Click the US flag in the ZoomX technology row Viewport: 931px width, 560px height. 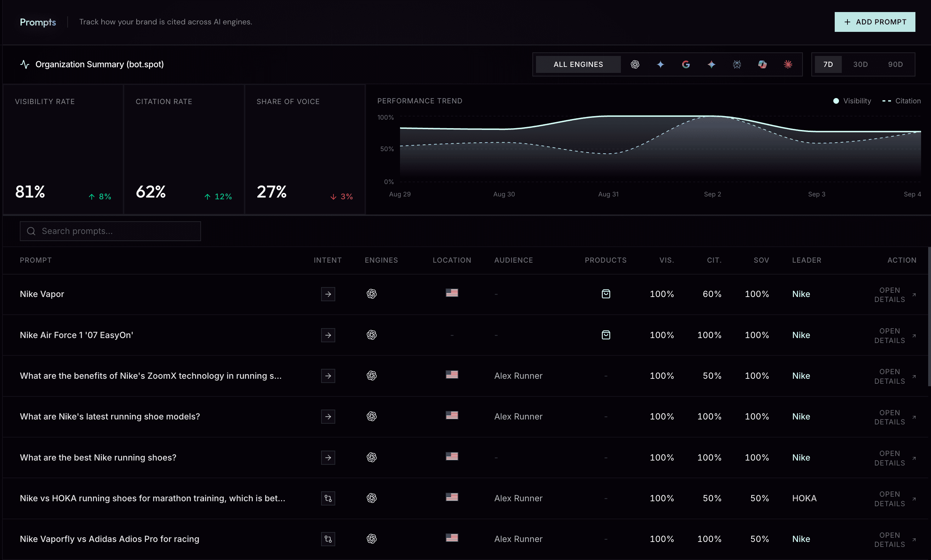[x=452, y=375]
